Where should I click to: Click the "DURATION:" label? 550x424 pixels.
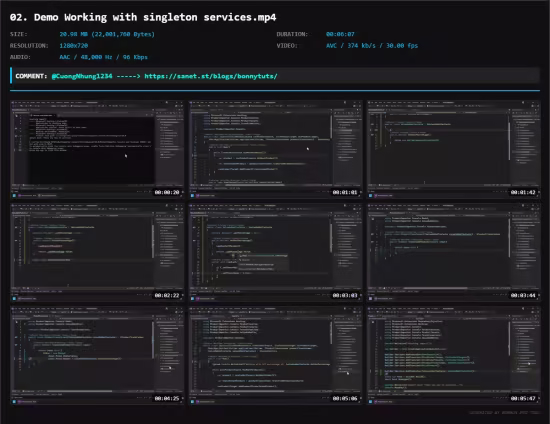(x=292, y=34)
